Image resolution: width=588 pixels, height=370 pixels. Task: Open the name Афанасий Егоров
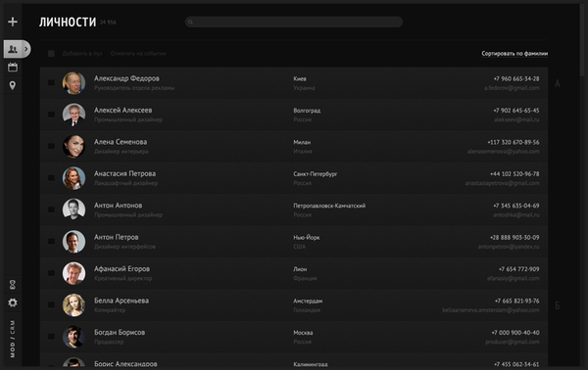(122, 269)
